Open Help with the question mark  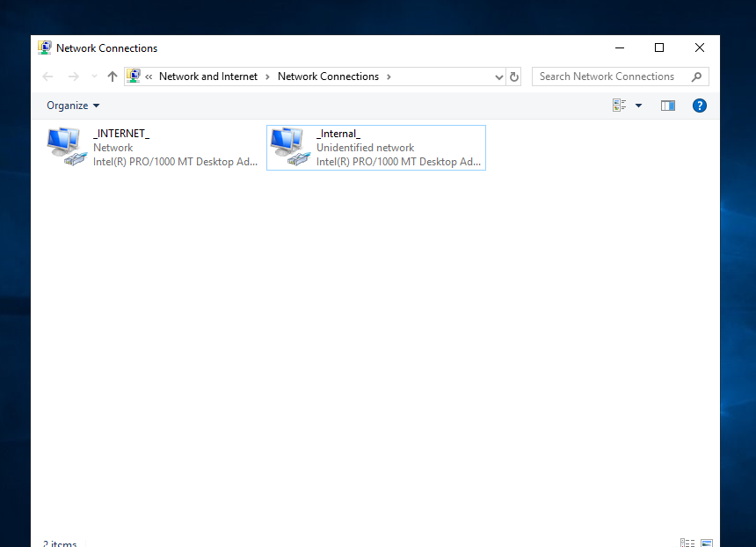click(700, 106)
